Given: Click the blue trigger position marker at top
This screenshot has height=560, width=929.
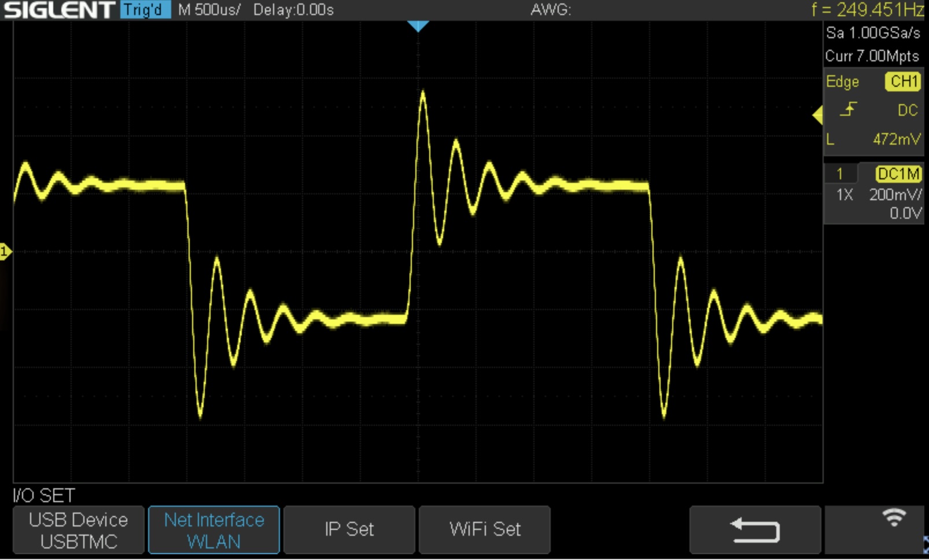Looking at the screenshot, I should [x=418, y=26].
